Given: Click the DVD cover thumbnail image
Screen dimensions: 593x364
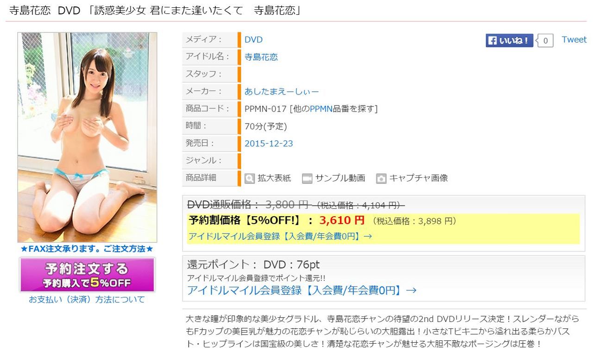Looking at the screenshot, I should [87, 138].
